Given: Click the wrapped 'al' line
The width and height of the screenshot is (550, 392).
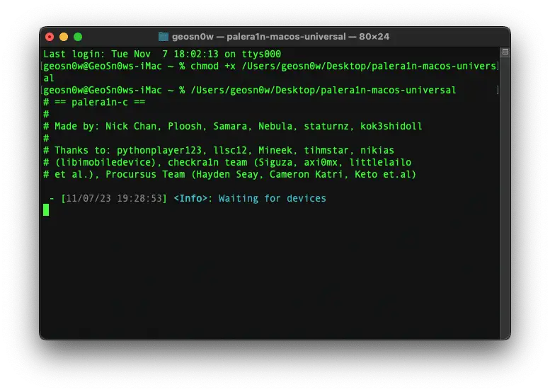Looking at the screenshot, I should pos(49,79).
